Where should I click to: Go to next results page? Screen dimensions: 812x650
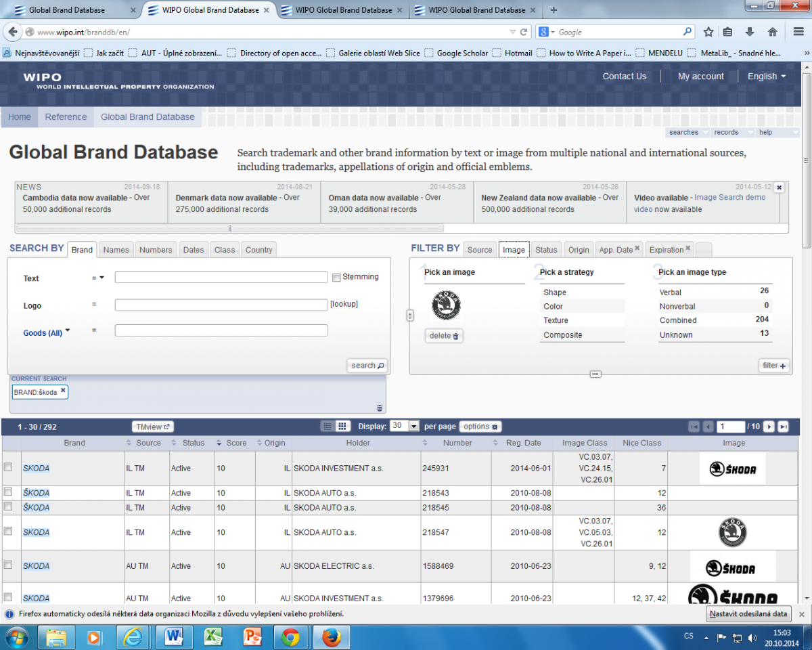769,427
